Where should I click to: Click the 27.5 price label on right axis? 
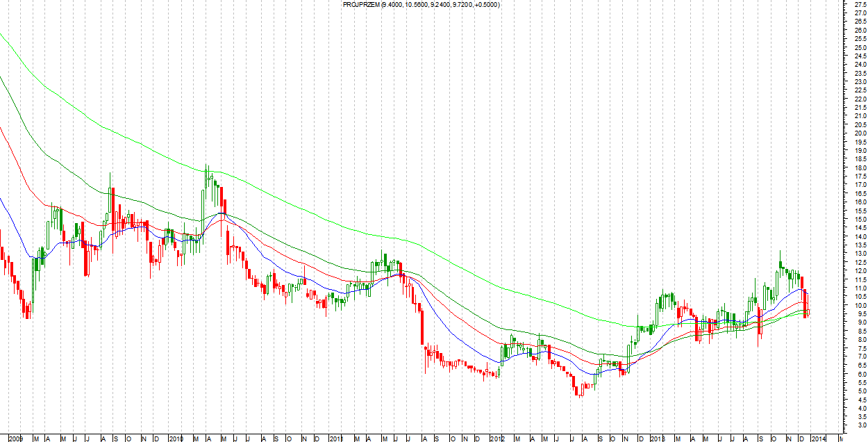[860, 5]
